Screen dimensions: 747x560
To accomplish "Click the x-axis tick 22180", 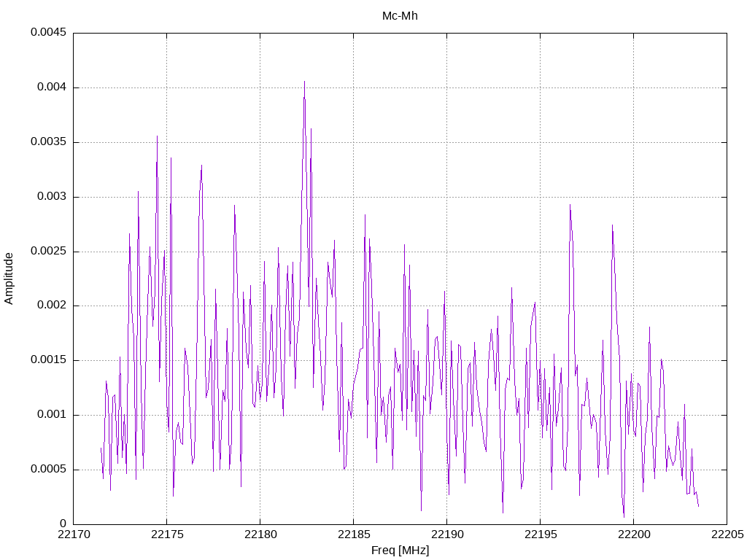I will [260, 534].
